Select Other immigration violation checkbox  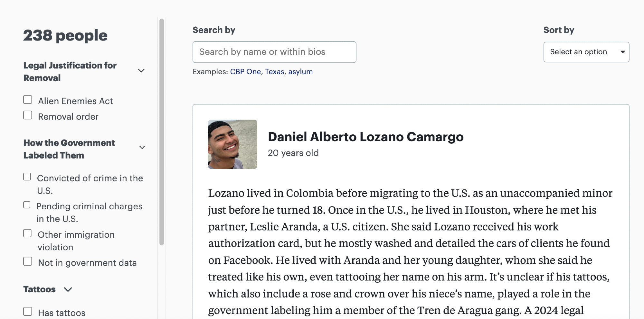click(x=28, y=233)
